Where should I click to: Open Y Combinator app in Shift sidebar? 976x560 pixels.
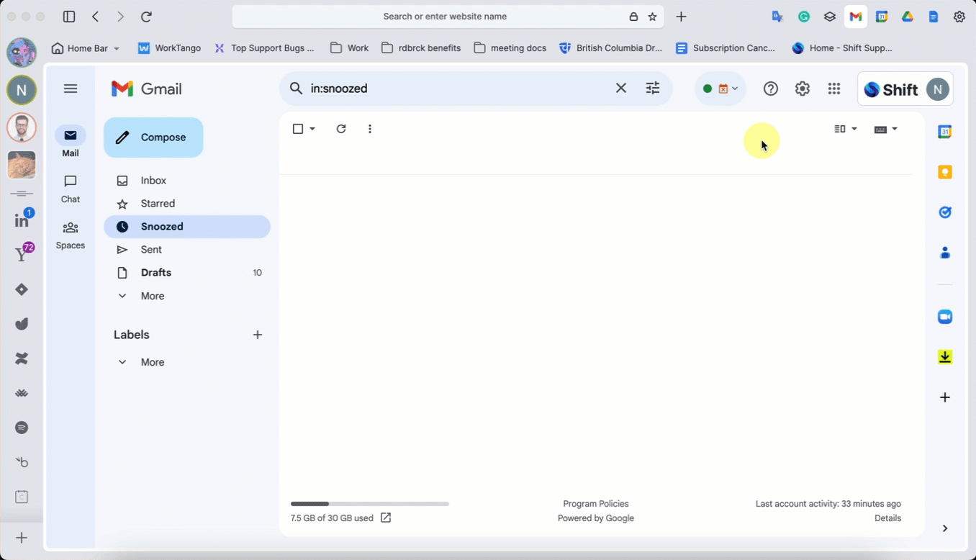pyautogui.click(x=22, y=254)
